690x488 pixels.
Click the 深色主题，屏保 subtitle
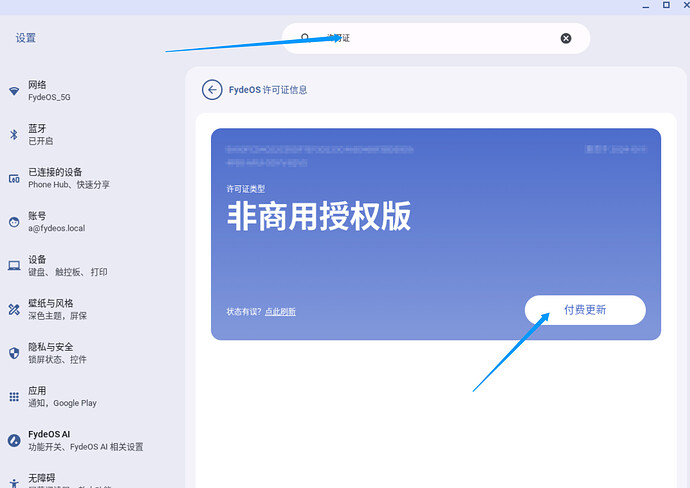[58, 316]
